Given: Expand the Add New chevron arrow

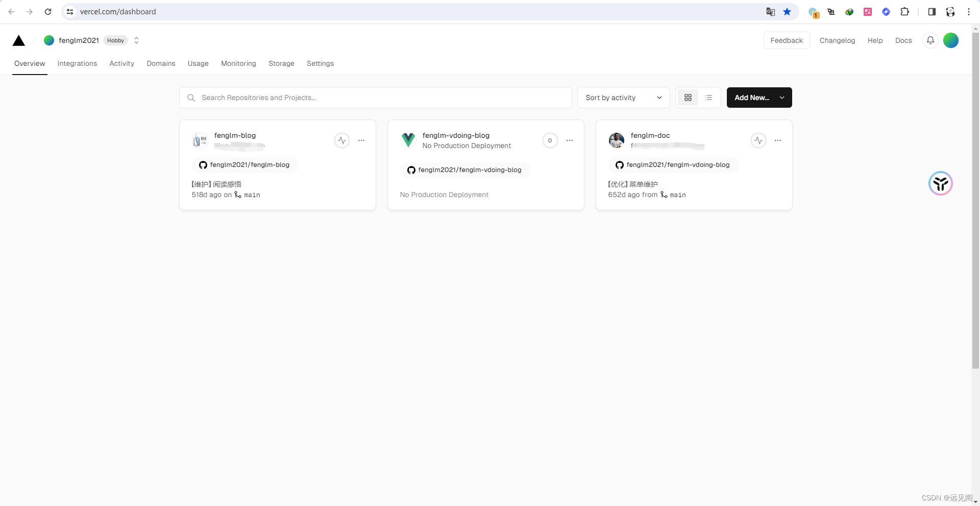Looking at the screenshot, I should pyautogui.click(x=782, y=98).
